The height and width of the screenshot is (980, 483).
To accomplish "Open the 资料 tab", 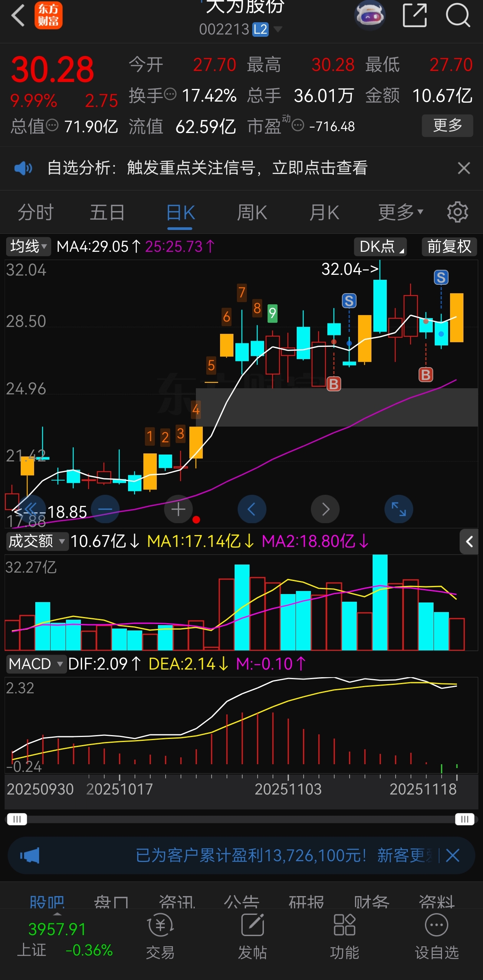I will click(x=437, y=902).
